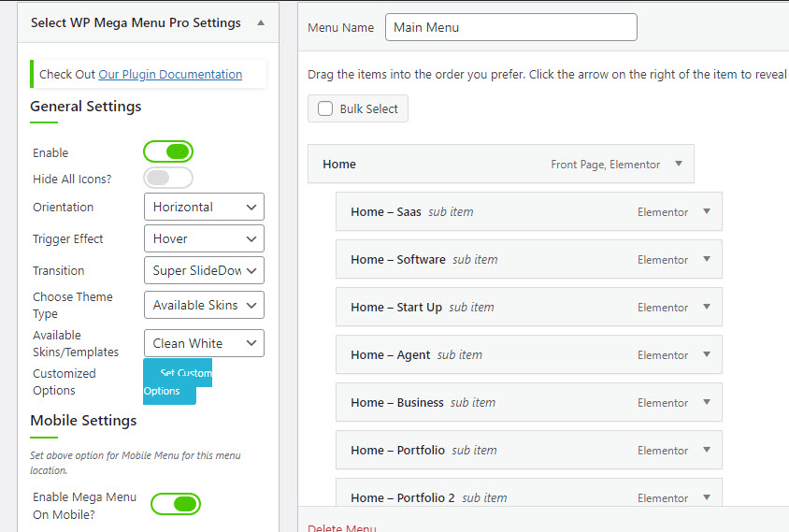Open the Transition dropdown showing Super SlideDown
The image size is (789, 532).
click(x=204, y=270)
